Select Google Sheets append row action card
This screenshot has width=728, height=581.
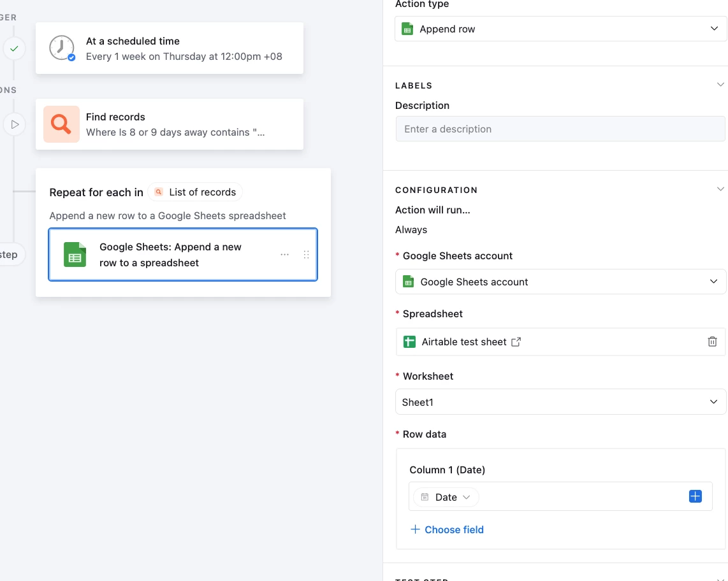[183, 254]
